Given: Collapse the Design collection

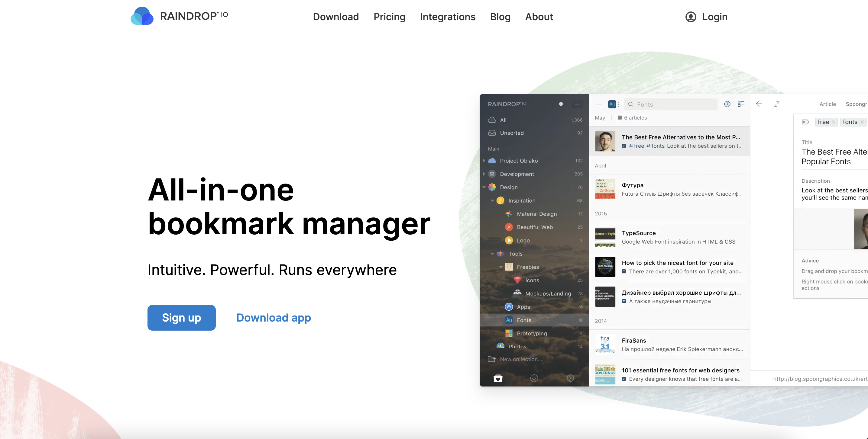Looking at the screenshot, I should point(484,187).
